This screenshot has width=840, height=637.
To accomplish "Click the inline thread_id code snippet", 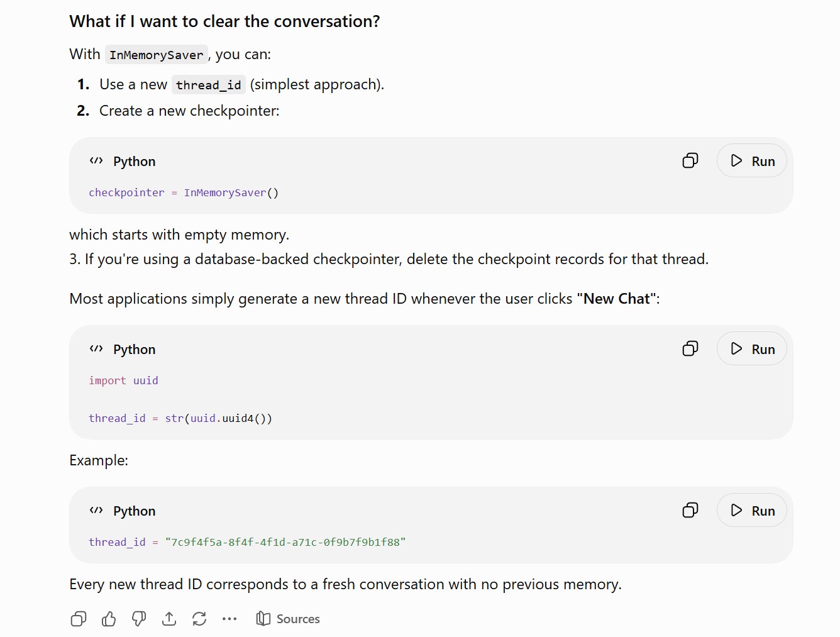I will (209, 85).
